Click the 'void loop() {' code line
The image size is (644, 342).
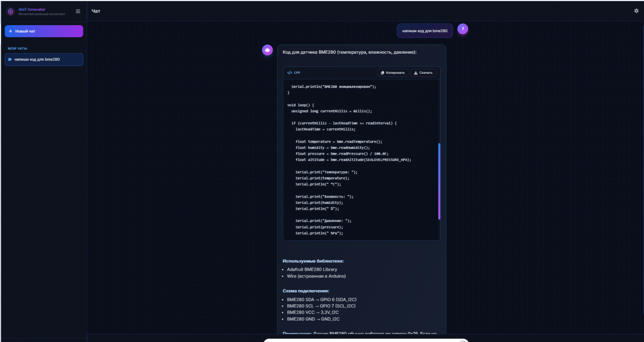[301, 105]
